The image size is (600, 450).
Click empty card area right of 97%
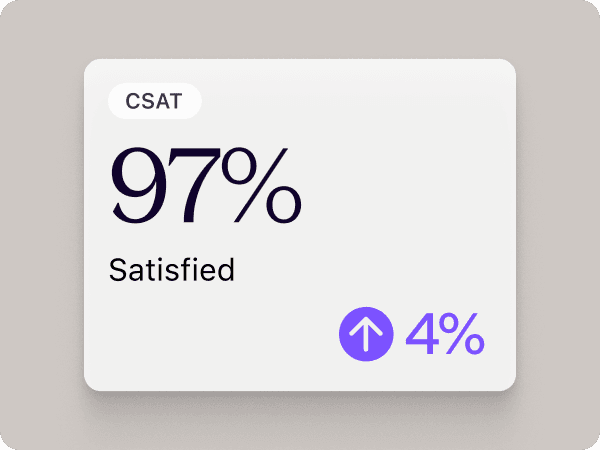coord(410,186)
